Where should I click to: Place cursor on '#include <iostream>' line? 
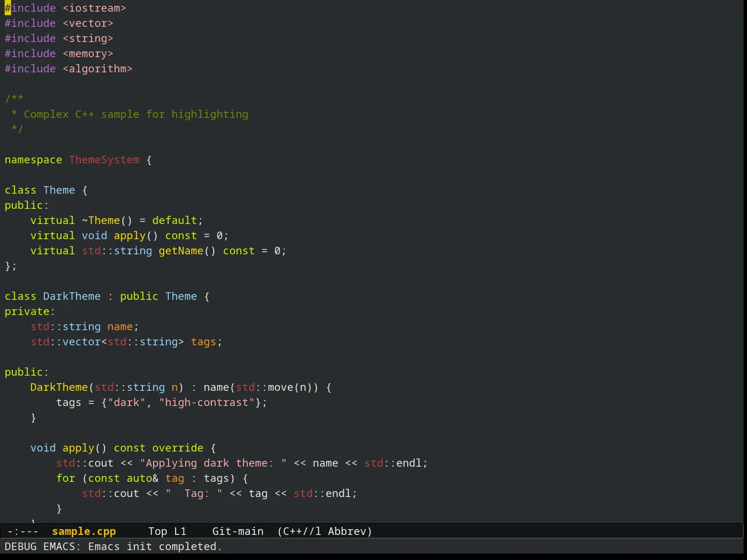pyautogui.click(x=65, y=8)
